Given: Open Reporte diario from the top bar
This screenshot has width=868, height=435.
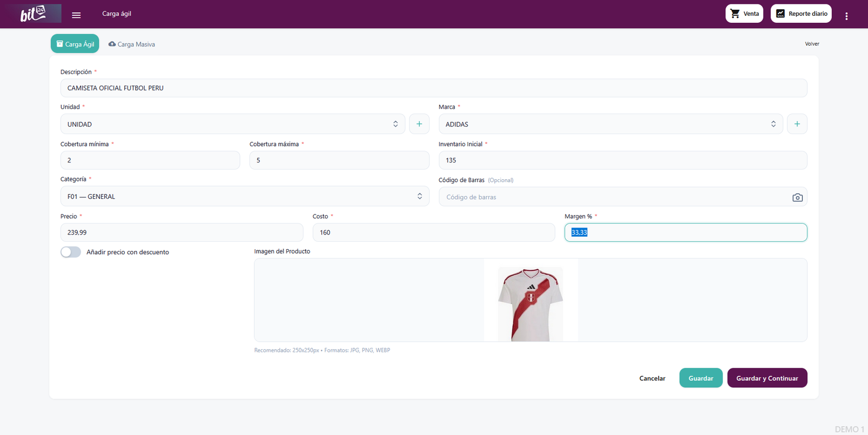Looking at the screenshot, I should pos(801,14).
